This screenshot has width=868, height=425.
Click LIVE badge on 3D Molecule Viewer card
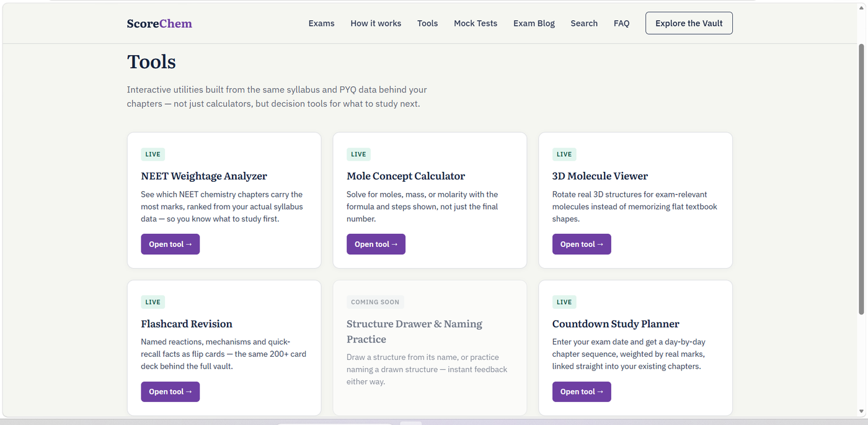tap(564, 154)
